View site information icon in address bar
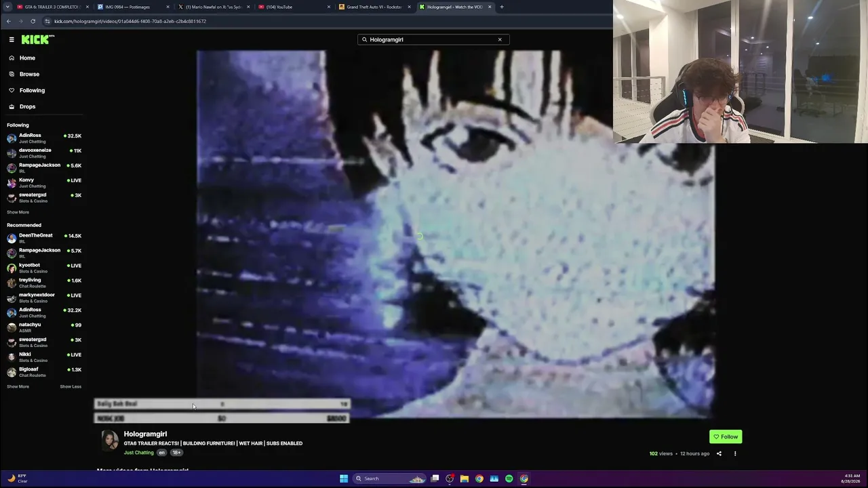The height and width of the screenshot is (488, 868). click(x=47, y=21)
